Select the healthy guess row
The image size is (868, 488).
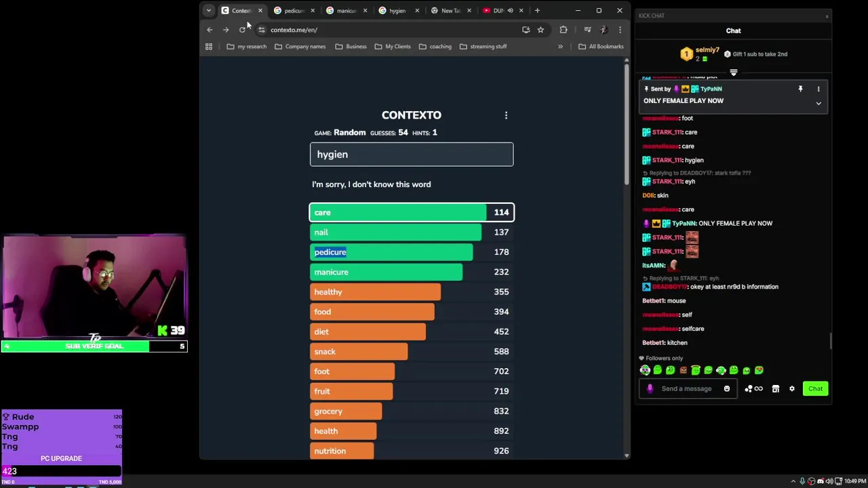412,292
